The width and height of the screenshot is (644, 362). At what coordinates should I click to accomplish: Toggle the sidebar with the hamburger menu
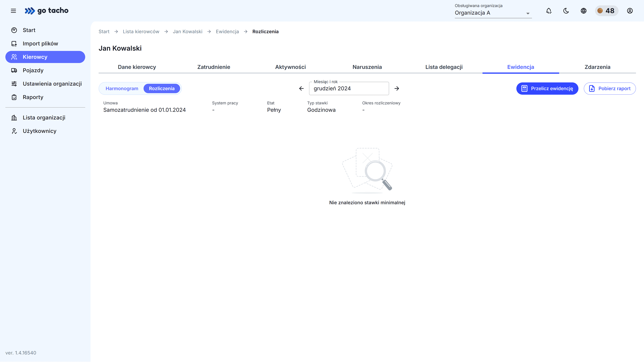coord(13,11)
